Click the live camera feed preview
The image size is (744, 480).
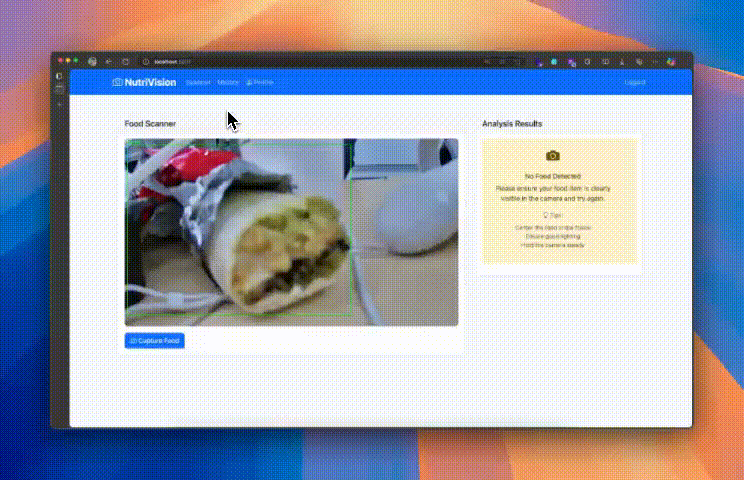tap(291, 232)
